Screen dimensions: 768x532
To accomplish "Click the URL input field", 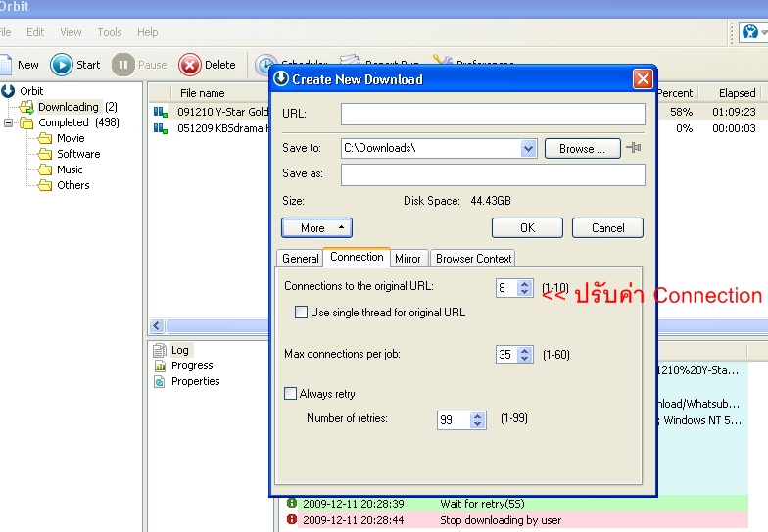I will (493, 114).
